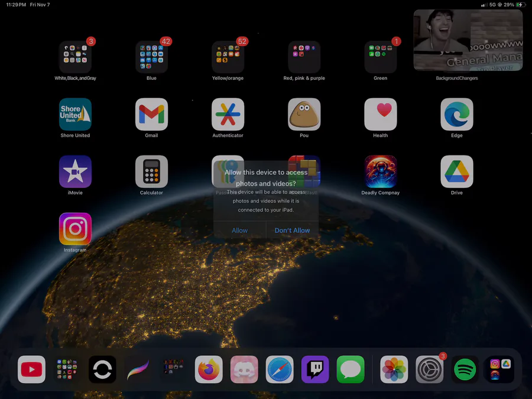
Task: Launch the Pou game
Action: click(x=304, y=114)
